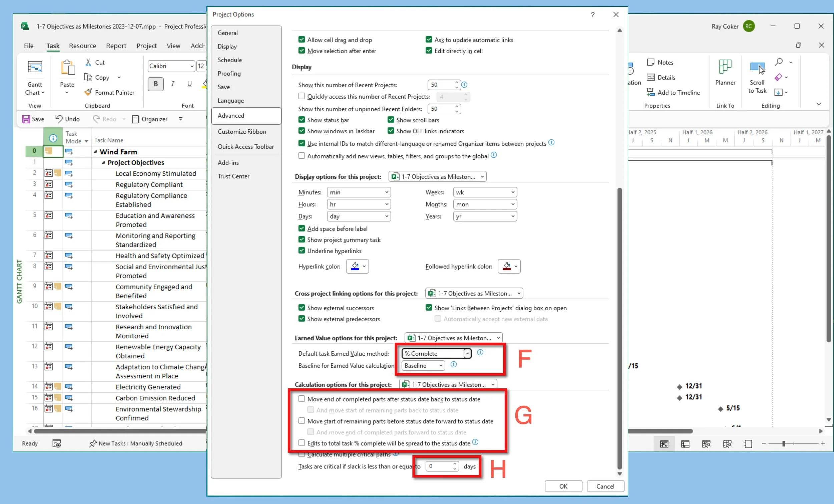Click the zoom slider handle in status bar

coord(784,443)
